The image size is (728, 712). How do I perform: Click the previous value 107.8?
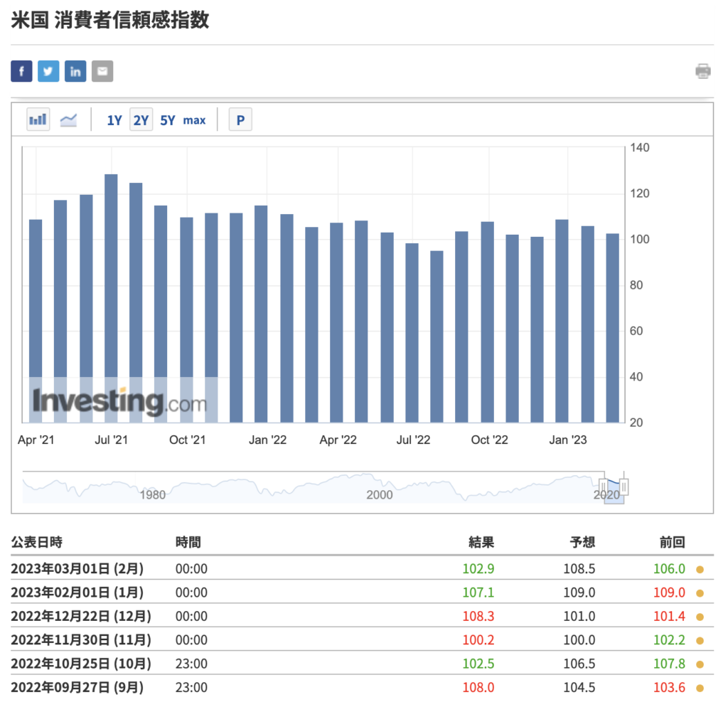pos(669,663)
